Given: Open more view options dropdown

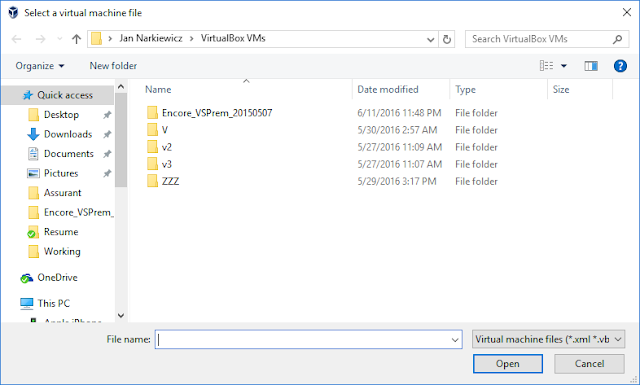Looking at the screenshot, I should coord(564,66).
